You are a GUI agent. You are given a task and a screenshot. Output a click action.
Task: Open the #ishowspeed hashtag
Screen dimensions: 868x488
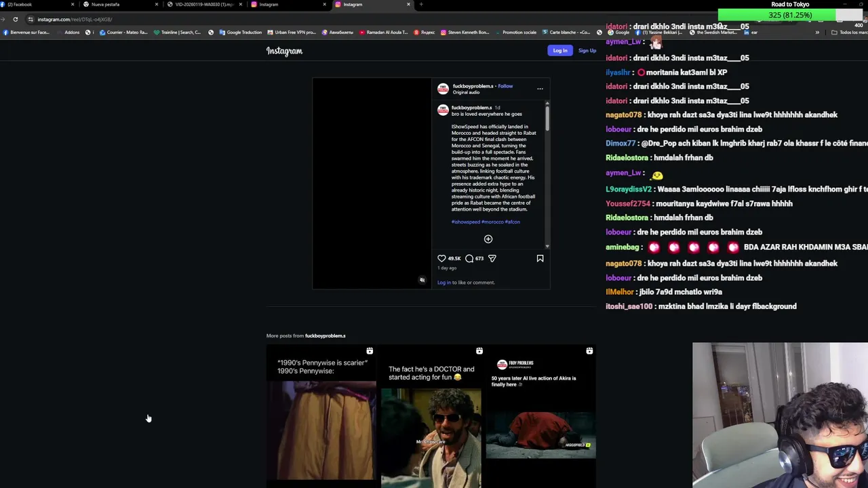tap(466, 222)
